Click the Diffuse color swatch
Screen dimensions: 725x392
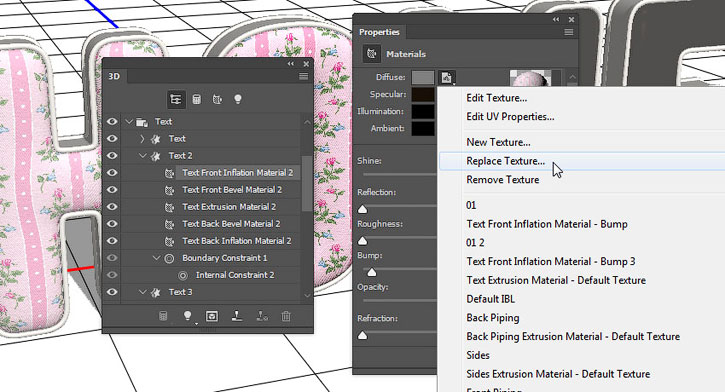pos(423,77)
